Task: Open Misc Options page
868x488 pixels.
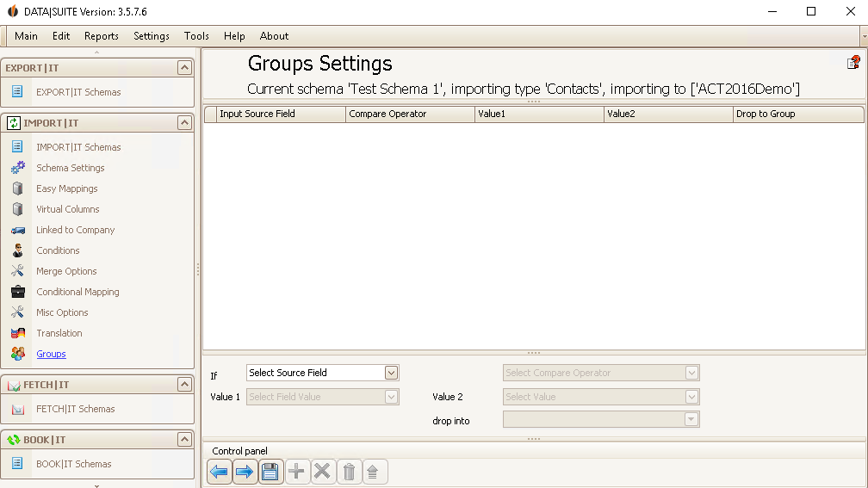Action: click(x=62, y=312)
